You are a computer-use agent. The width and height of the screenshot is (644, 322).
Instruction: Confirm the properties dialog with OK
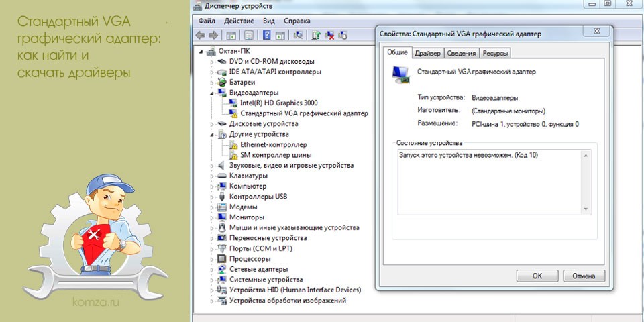[x=537, y=276]
